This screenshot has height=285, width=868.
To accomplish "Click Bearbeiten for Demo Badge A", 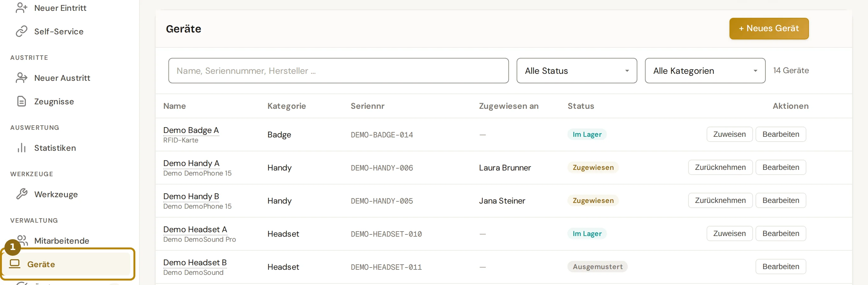I will 780,134.
